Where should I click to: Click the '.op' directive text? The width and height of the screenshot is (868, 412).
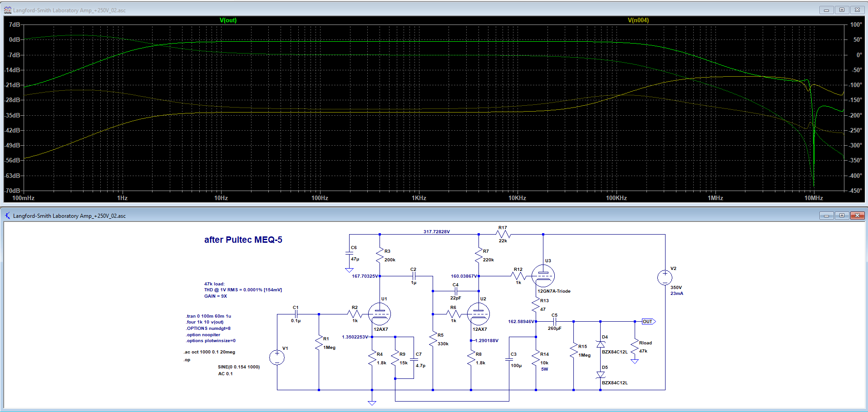(x=187, y=360)
